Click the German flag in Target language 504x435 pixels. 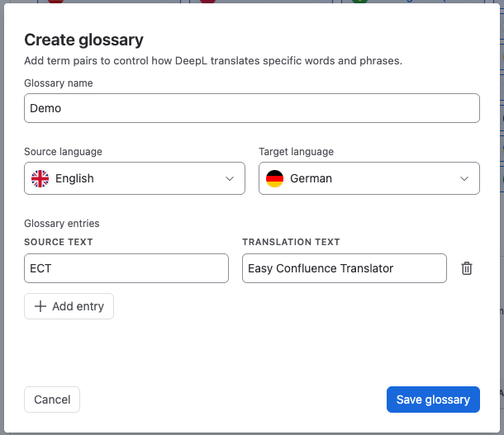click(x=275, y=178)
